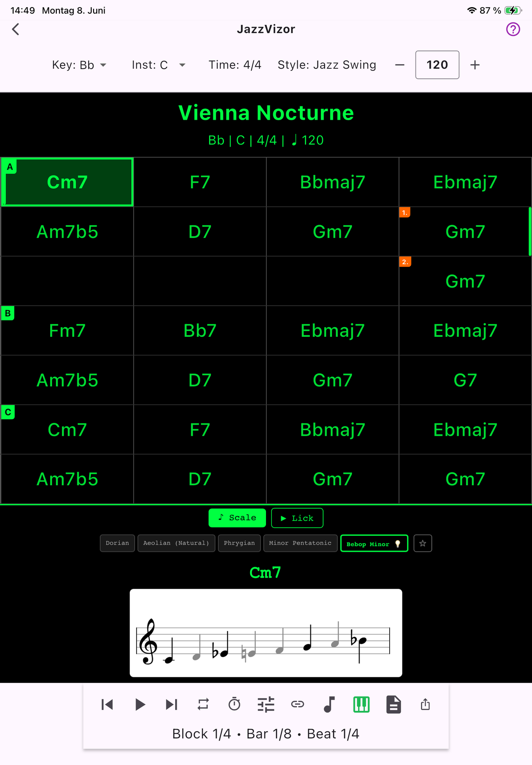Screen dimensions: 532x765
Task: Click Block 1/4 Bar 1/8 status text
Action: [266, 734]
